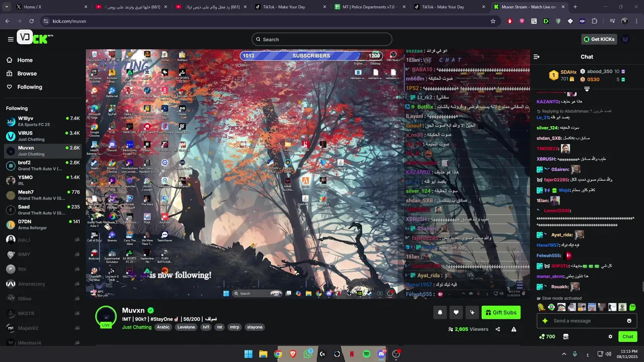Open Saad channel in Following list

[x=43, y=210]
